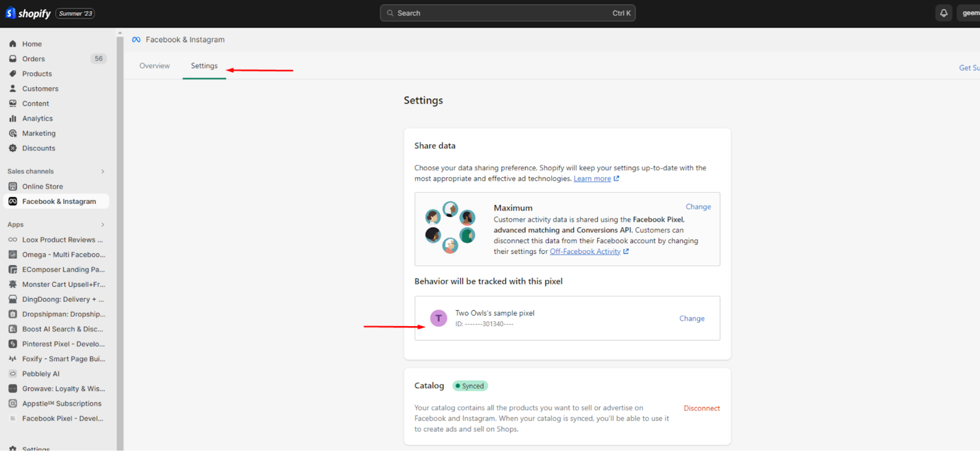This screenshot has width=980, height=451.
Task: Click the Omega Multi Facebook app icon
Action: click(x=13, y=255)
